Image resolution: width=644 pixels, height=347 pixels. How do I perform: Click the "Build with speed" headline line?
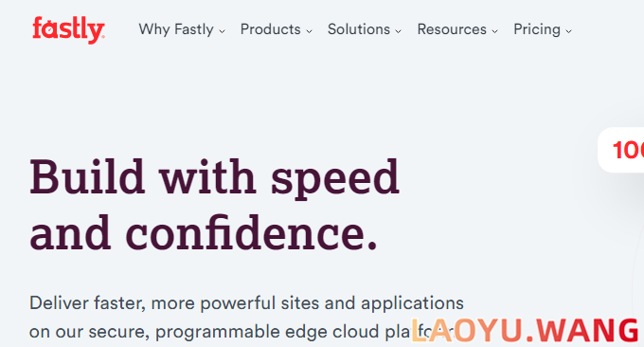click(214, 178)
